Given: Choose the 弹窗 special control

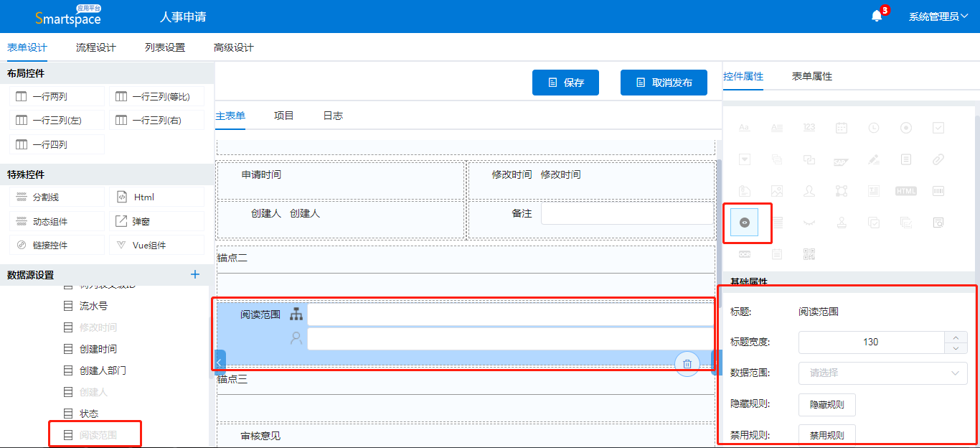Looking at the screenshot, I should [x=157, y=221].
